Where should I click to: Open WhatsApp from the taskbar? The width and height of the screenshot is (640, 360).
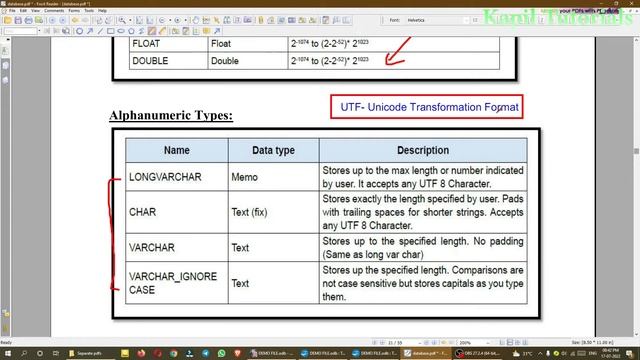click(221, 353)
